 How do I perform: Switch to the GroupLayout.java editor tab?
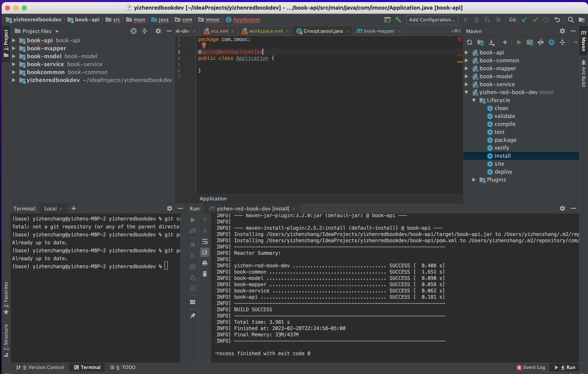[x=322, y=31]
